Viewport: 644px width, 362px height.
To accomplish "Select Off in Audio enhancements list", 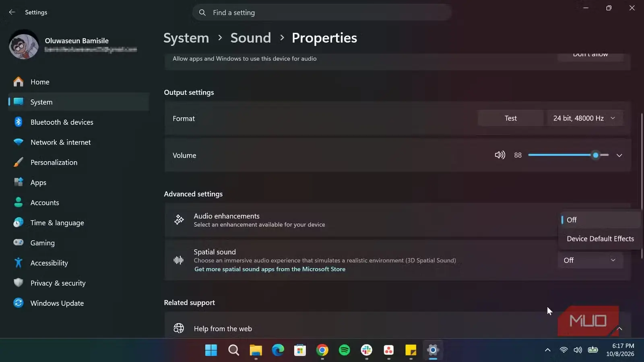I will (600, 220).
